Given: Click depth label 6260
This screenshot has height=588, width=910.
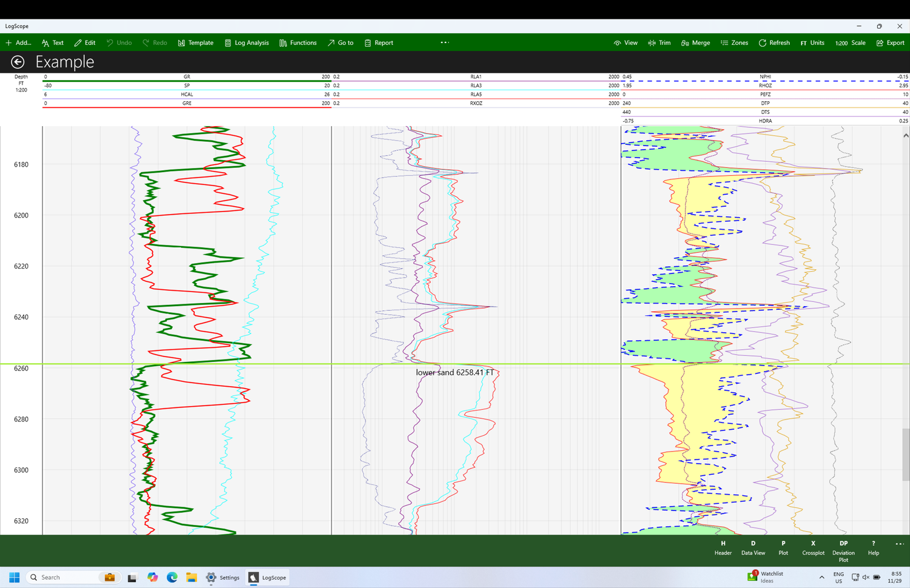Looking at the screenshot, I should tap(21, 369).
